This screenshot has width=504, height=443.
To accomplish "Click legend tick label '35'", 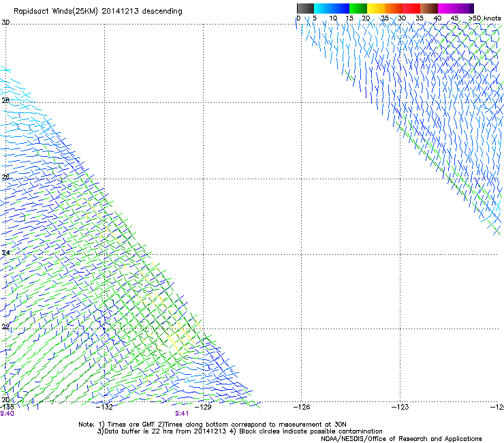I will 420,18.
